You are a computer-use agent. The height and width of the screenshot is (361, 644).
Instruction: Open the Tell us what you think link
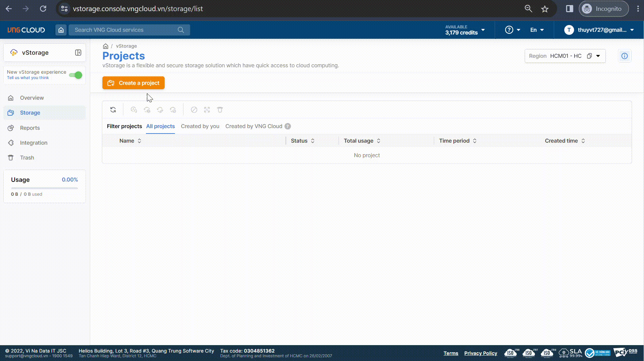(28, 78)
